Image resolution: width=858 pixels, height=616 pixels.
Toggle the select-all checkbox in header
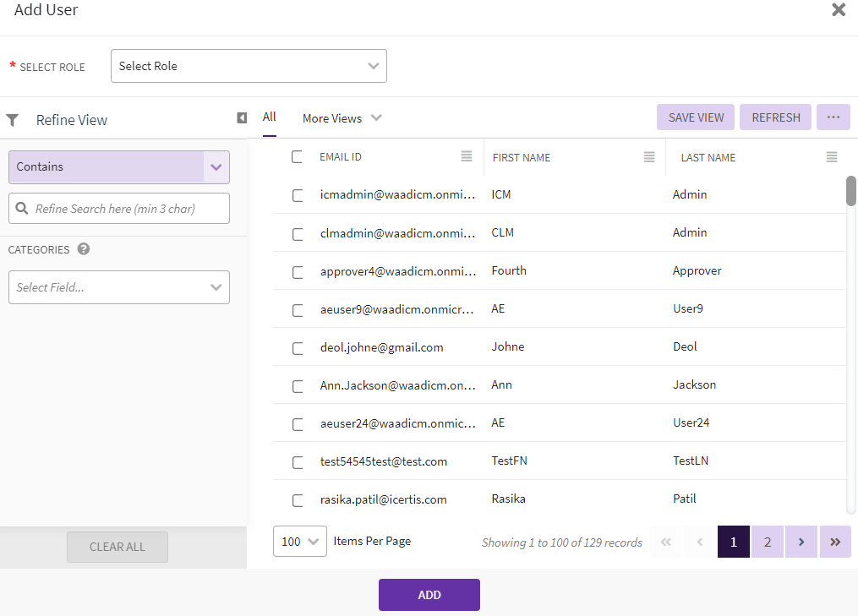pyautogui.click(x=297, y=156)
